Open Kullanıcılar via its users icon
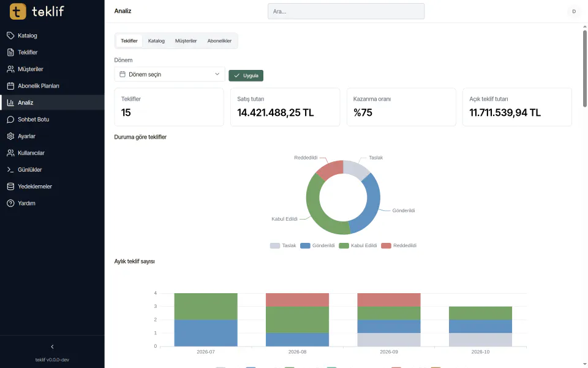 click(10, 153)
